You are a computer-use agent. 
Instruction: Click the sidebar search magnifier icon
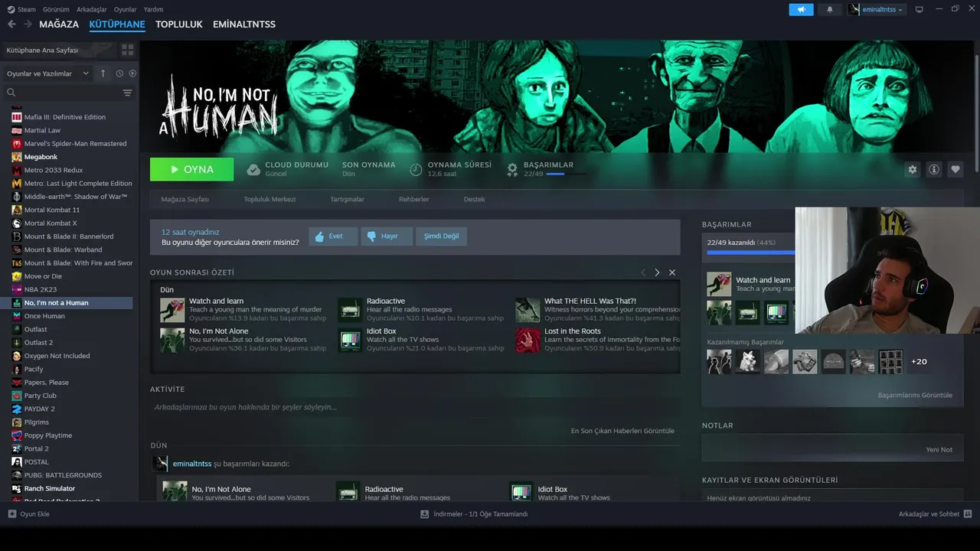(11, 93)
